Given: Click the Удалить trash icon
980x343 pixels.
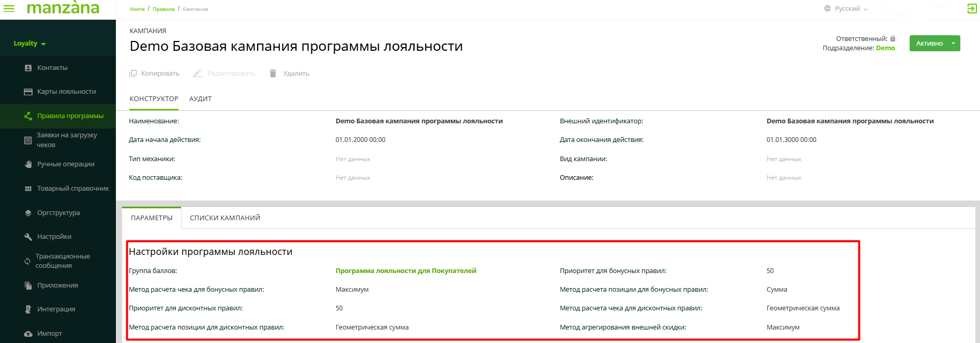Looking at the screenshot, I should click(273, 74).
